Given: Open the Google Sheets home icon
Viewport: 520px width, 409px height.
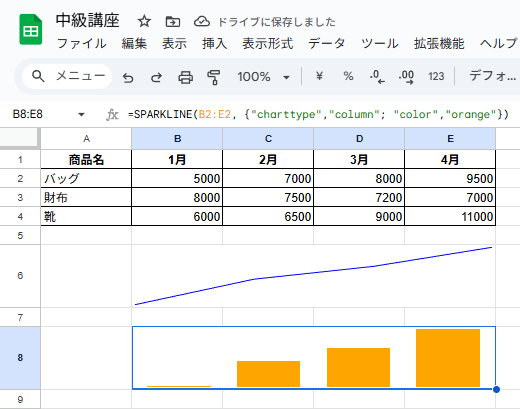Looking at the screenshot, I should coord(31,29).
